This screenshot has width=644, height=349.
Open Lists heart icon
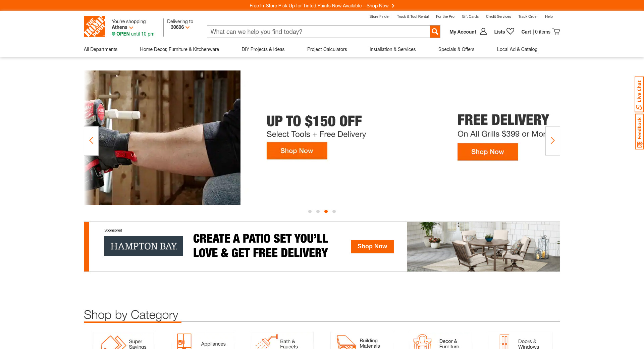click(510, 31)
